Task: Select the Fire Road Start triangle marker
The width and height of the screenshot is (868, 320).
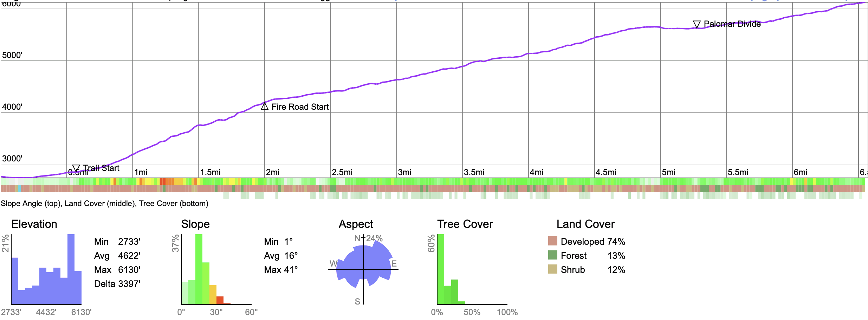Action: point(265,107)
